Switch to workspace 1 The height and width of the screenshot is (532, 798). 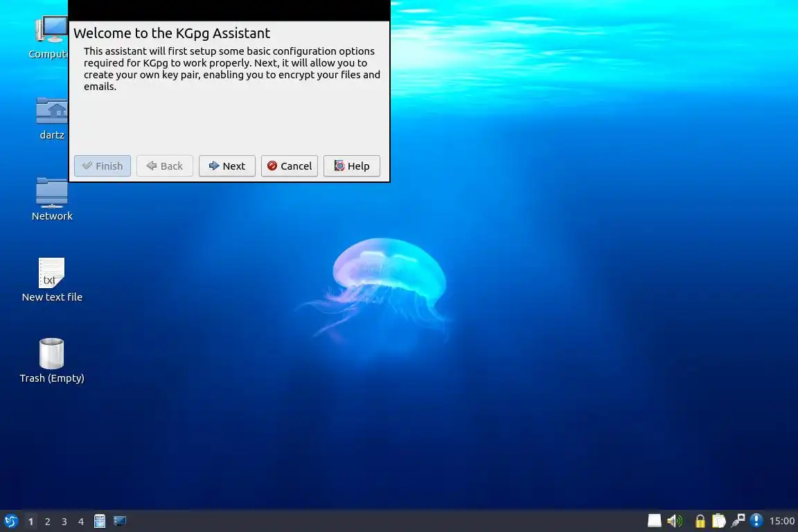click(30, 522)
